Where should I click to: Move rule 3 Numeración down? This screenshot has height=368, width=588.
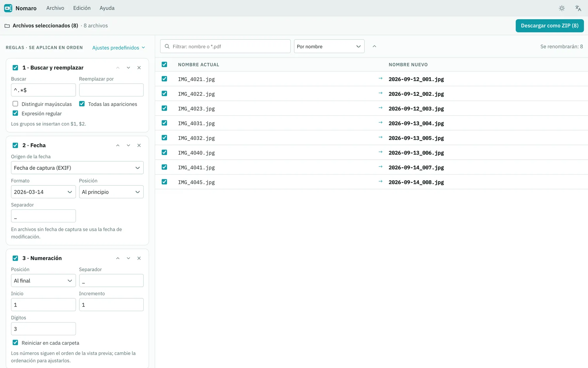pyautogui.click(x=128, y=258)
